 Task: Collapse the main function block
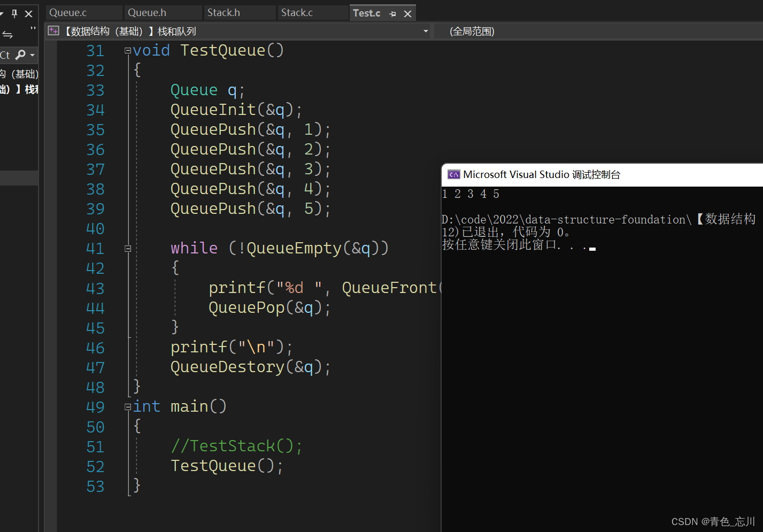coord(128,407)
